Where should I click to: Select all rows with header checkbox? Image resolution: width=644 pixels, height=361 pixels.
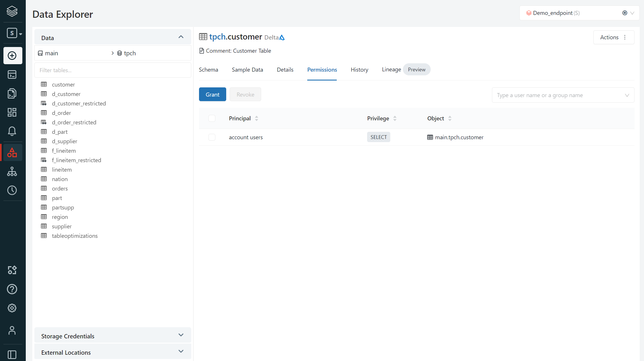coord(212,118)
